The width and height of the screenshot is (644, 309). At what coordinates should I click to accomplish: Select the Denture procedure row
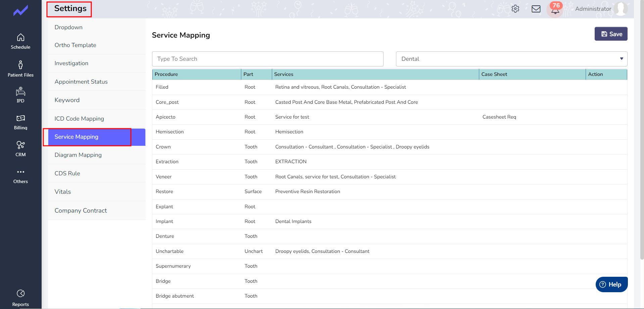[x=390, y=236]
